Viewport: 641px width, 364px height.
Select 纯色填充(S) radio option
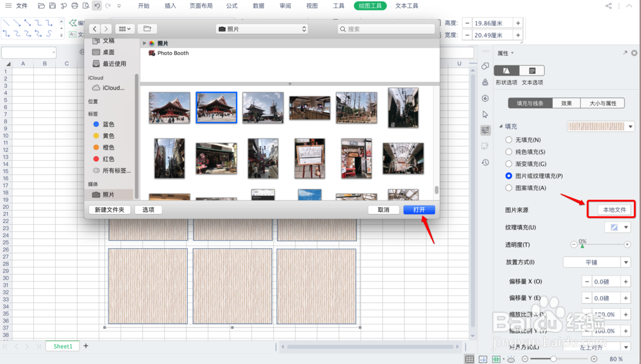click(x=508, y=152)
